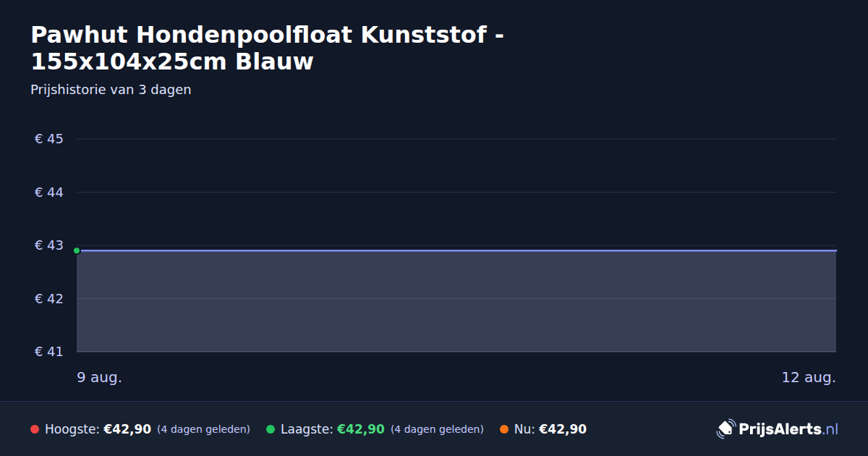This screenshot has height=456, width=868.
Task: Click the orange Nu legend dot
Action: click(x=504, y=429)
